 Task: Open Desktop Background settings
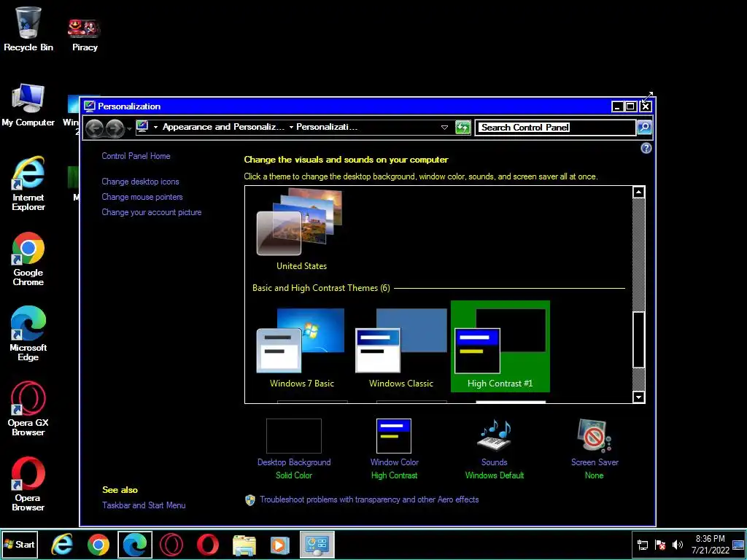(294, 449)
